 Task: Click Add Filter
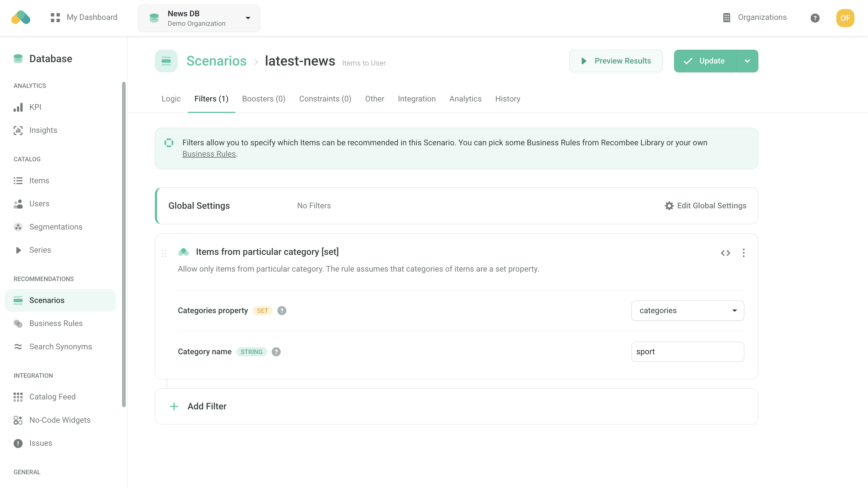click(x=207, y=406)
